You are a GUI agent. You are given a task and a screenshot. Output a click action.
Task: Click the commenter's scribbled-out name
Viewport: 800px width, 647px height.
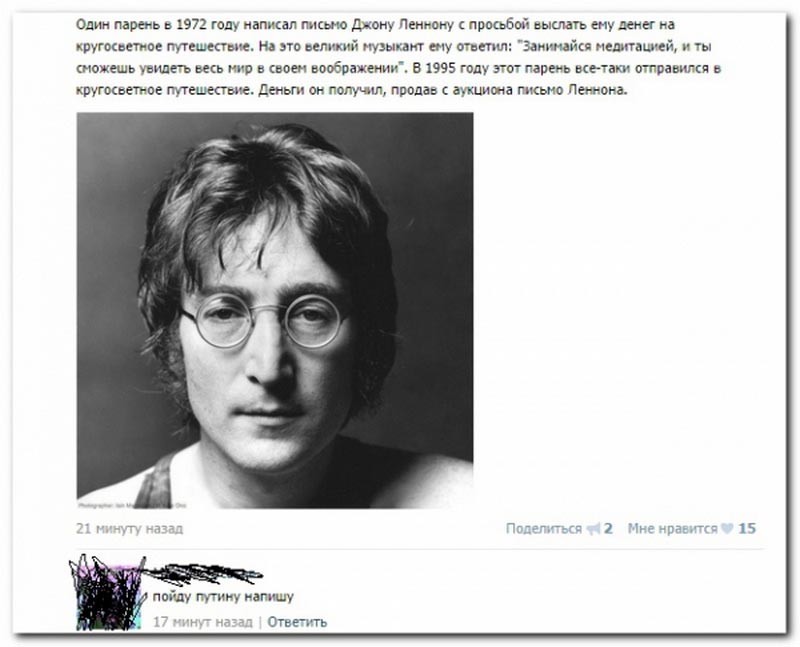pos(204,573)
